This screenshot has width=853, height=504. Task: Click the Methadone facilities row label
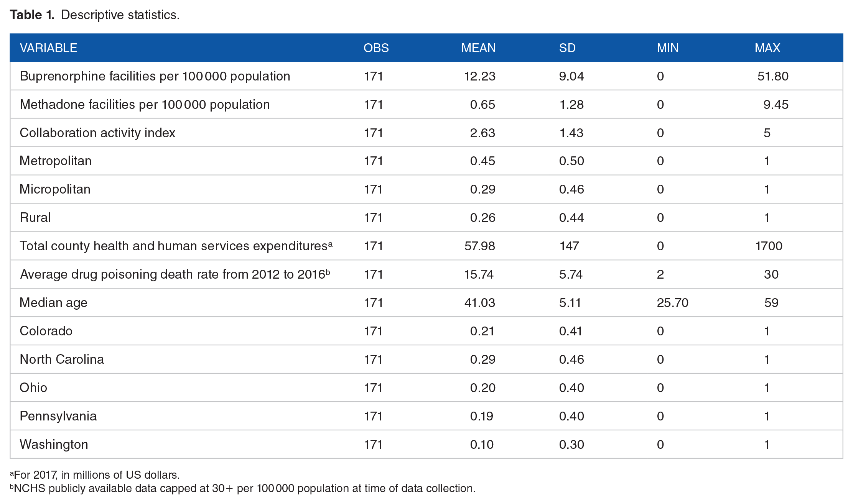coord(145,105)
